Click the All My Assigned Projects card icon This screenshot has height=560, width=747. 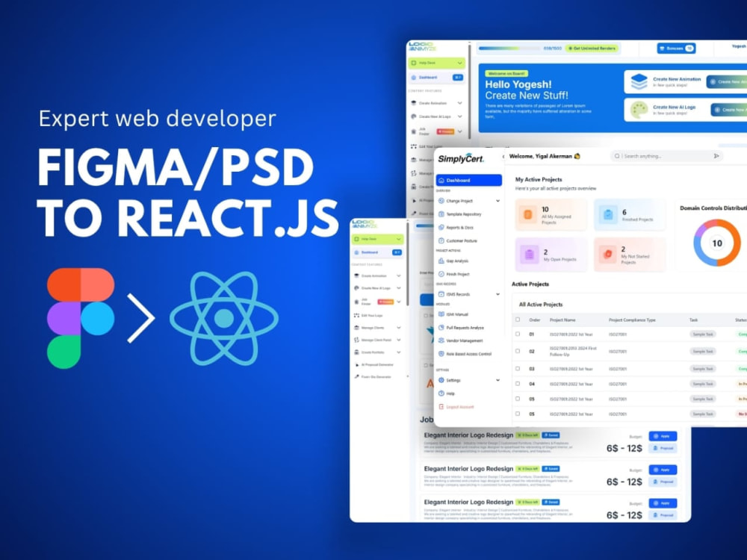pos(528,215)
